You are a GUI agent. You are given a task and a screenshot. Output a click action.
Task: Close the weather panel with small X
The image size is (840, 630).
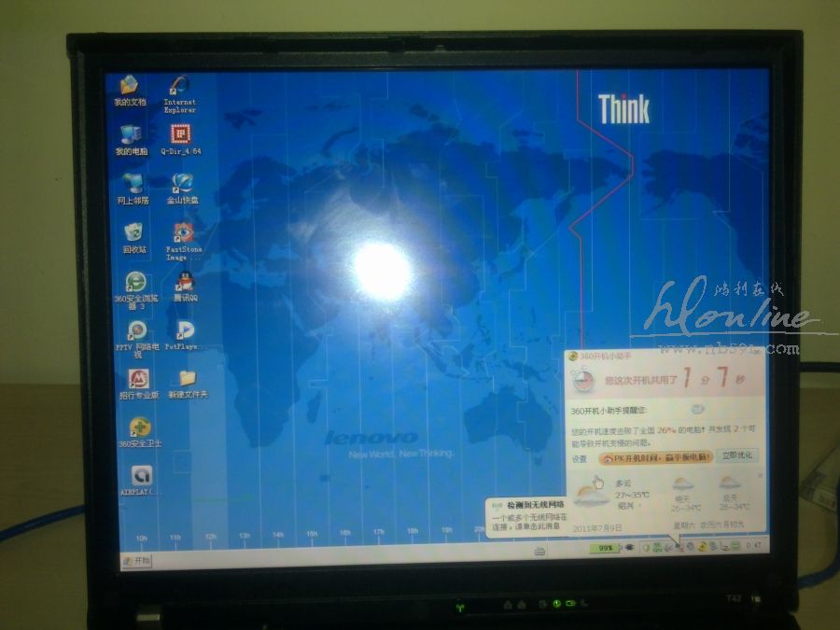759,475
